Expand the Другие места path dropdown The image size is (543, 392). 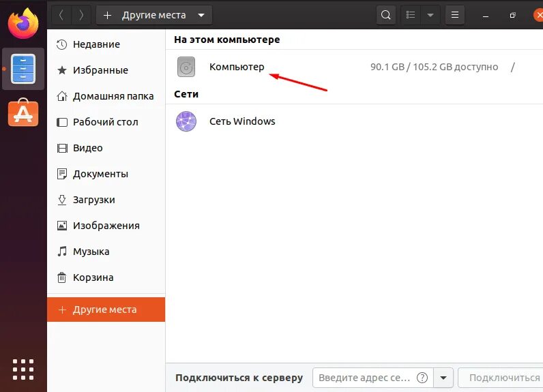tap(201, 15)
